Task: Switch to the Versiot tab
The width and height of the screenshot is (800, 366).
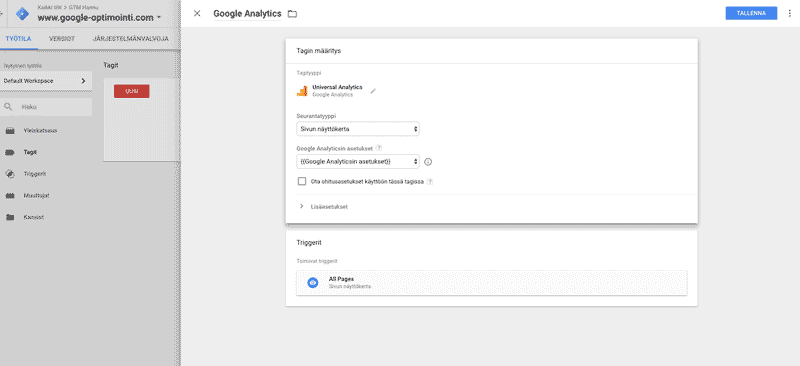Action: pos(62,39)
